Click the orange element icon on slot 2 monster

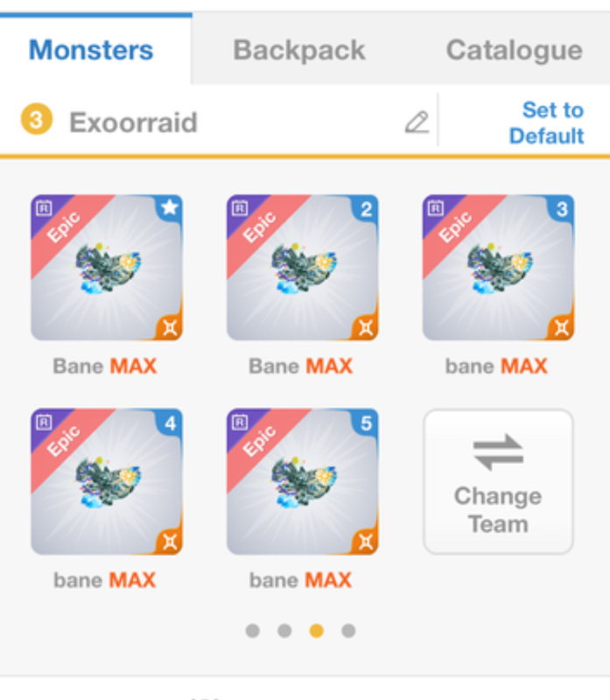pos(366,327)
